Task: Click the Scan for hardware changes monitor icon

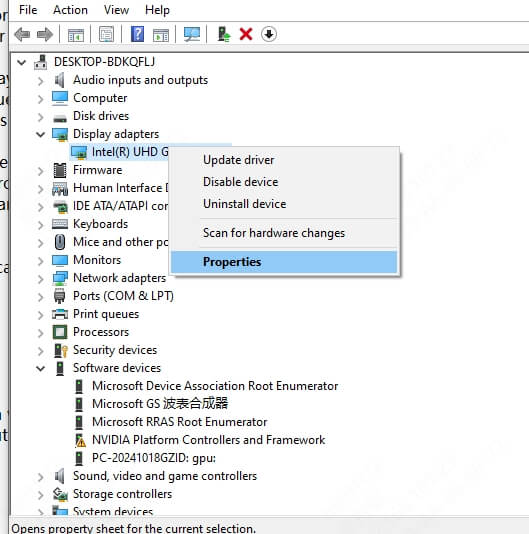Action: [192, 34]
